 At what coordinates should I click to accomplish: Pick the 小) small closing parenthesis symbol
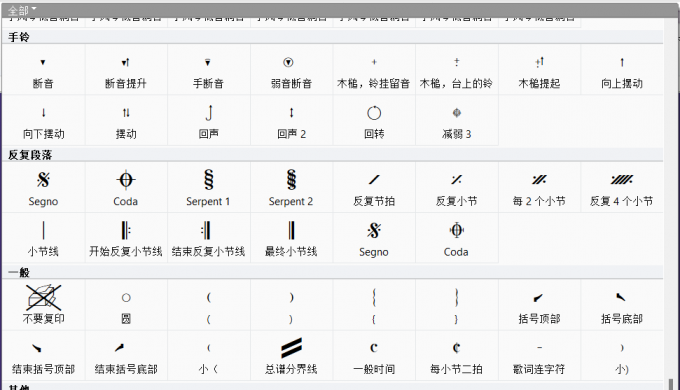tap(622, 356)
